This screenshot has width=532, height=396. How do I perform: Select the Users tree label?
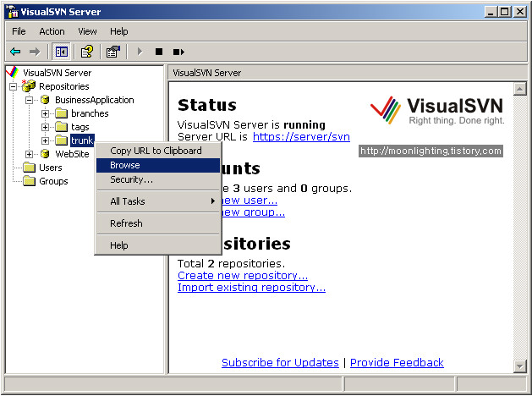[x=50, y=168]
